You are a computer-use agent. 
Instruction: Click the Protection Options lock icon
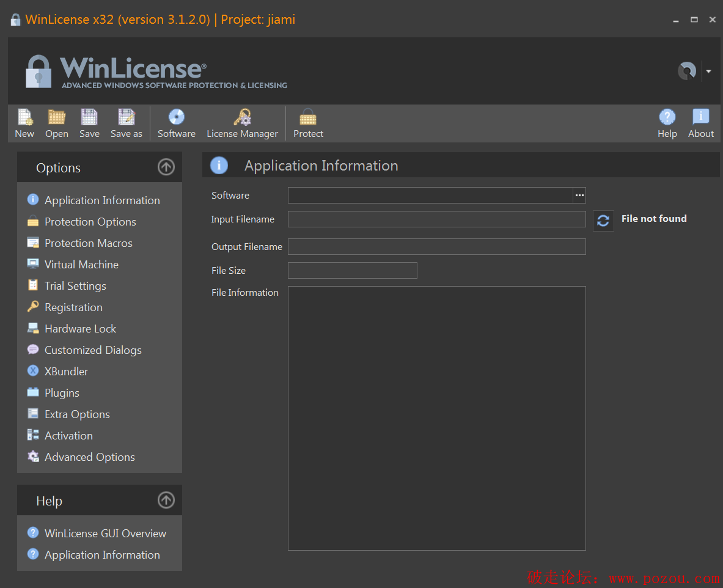pyautogui.click(x=33, y=221)
